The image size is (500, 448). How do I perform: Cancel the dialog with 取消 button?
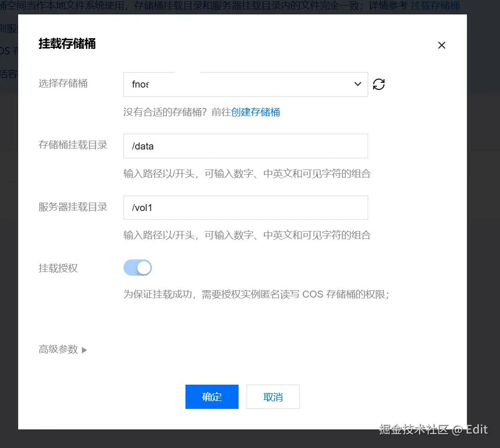pyautogui.click(x=273, y=396)
